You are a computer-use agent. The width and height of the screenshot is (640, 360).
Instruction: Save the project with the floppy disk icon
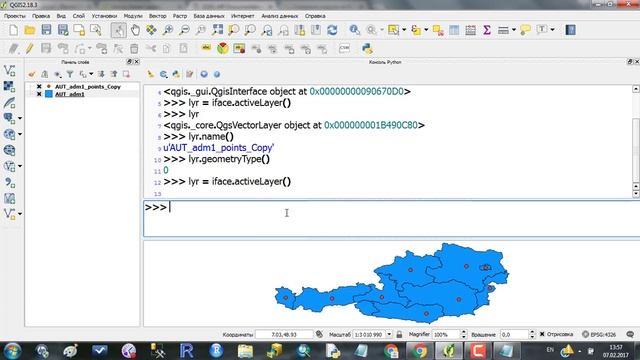[46, 30]
